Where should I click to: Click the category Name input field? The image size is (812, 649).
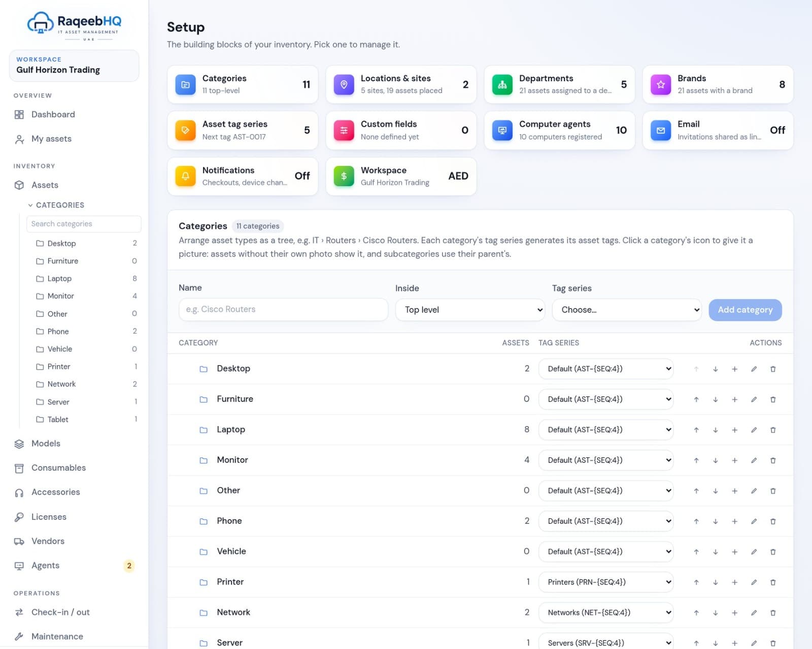tap(283, 310)
